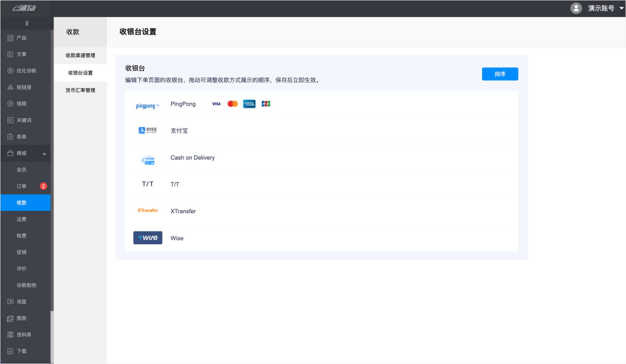This screenshot has height=364, width=626.
Task: Open 订单 with 2 notifications
Action: click(x=22, y=186)
